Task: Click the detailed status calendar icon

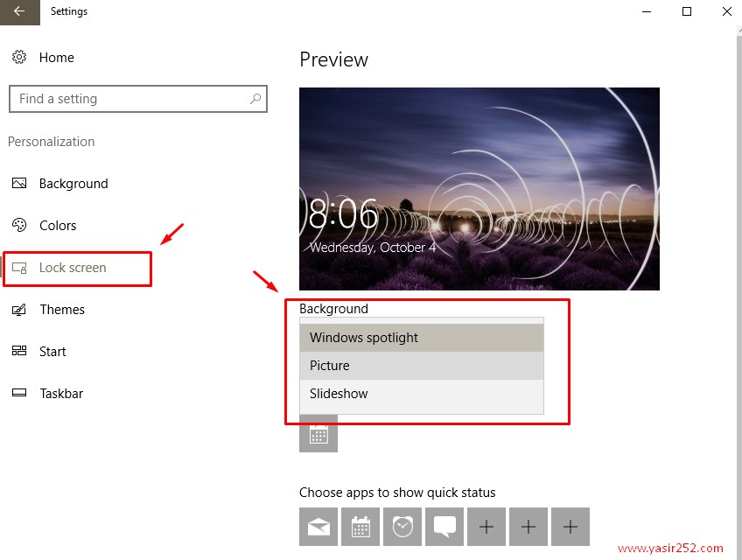Action: [318, 434]
